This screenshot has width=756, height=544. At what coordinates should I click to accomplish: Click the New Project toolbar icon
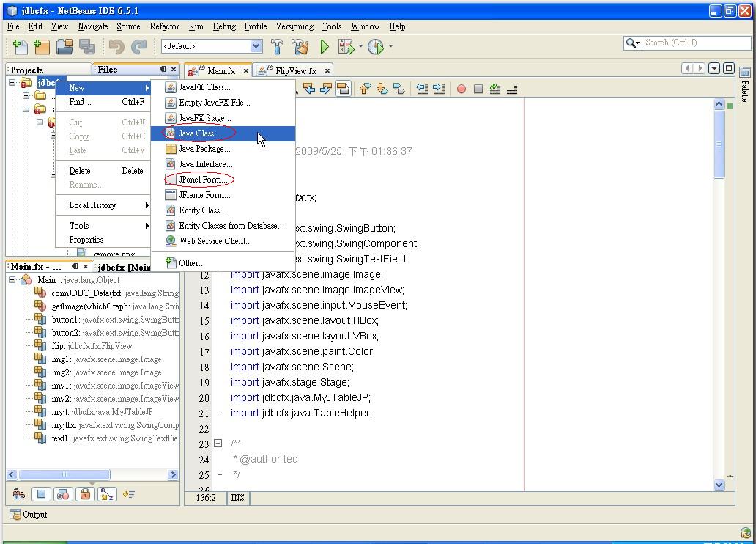tap(42, 46)
